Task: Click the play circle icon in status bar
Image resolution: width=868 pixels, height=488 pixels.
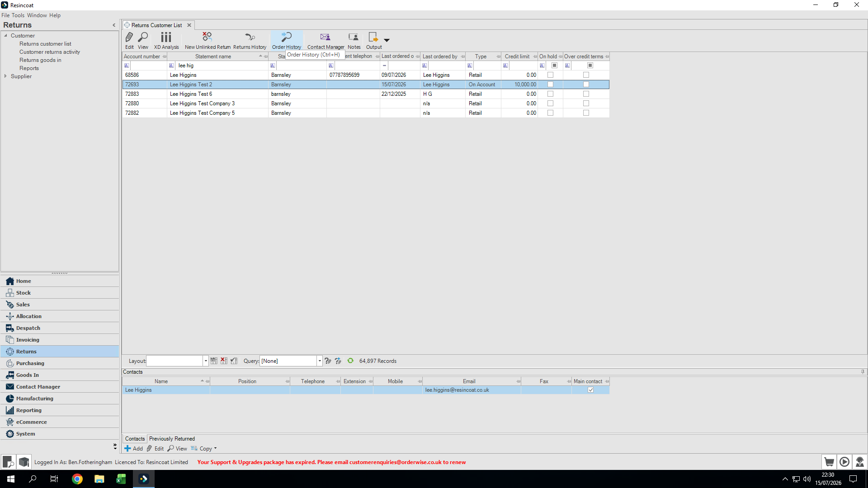Action: [844, 462]
